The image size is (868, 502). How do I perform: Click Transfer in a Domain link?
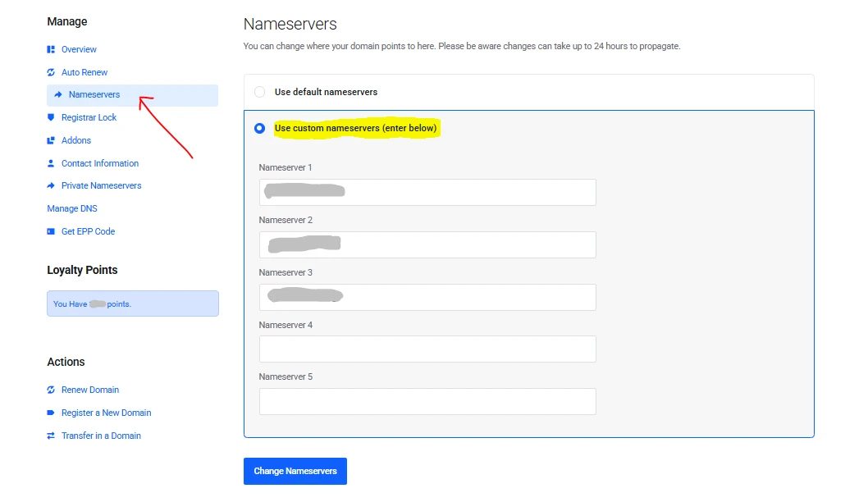point(101,436)
